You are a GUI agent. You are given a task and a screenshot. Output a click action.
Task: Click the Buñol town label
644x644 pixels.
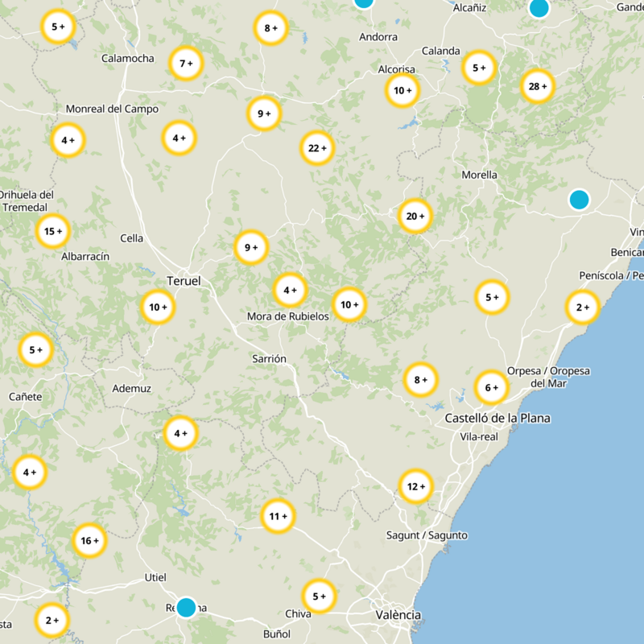tap(276, 634)
